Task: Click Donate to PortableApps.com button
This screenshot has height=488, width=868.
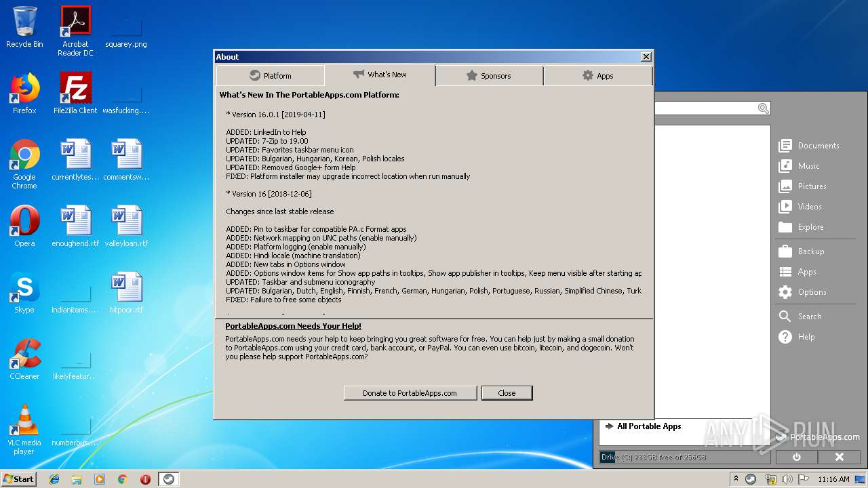Action: pos(410,393)
